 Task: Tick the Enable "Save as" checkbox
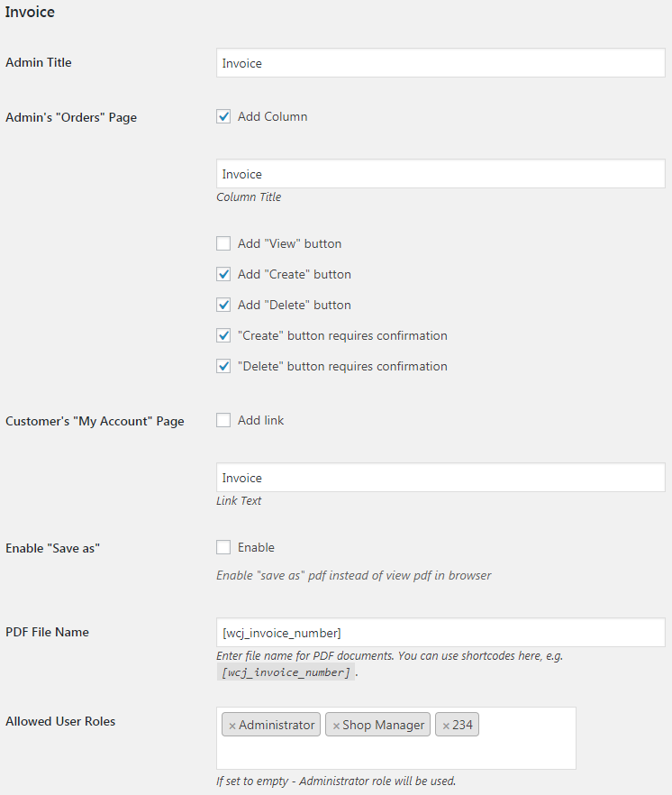tap(223, 548)
